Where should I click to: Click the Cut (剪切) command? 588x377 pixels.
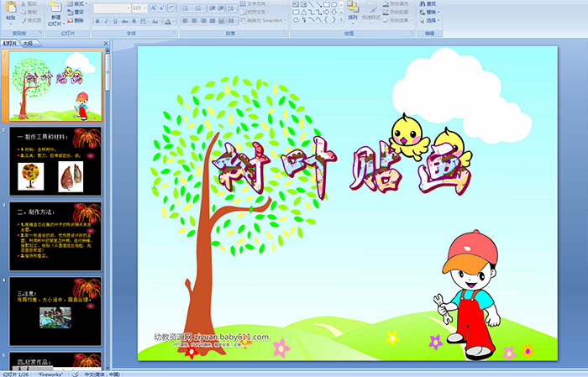click(29, 3)
